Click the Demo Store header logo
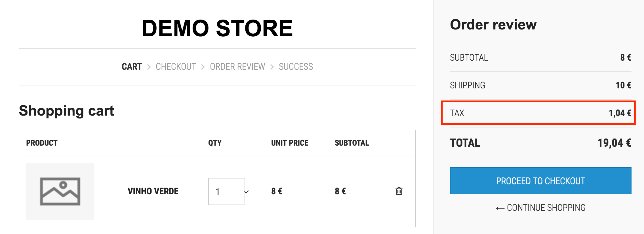 coord(217,28)
